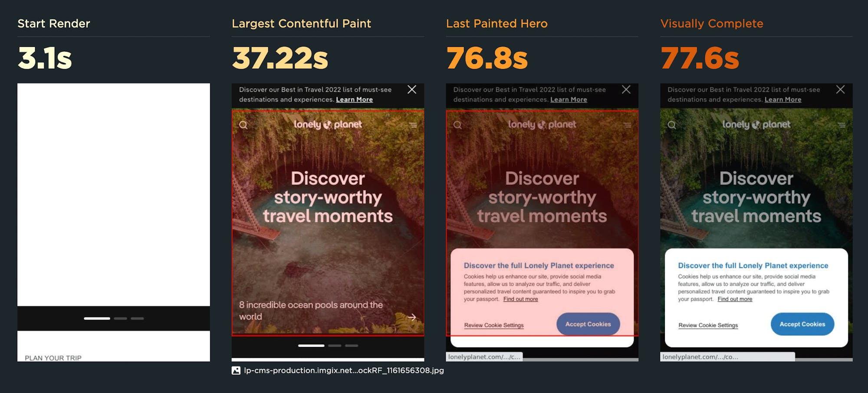Screen dimensions: 868x393
Task: Open the hamburger menu in the Visually Complete frame
Action: 842,125
